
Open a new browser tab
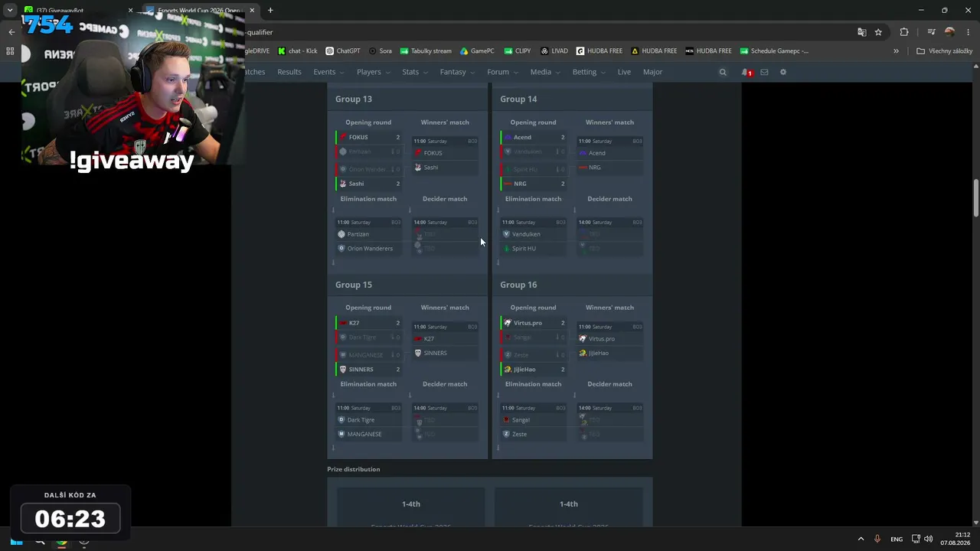point(270,11)
